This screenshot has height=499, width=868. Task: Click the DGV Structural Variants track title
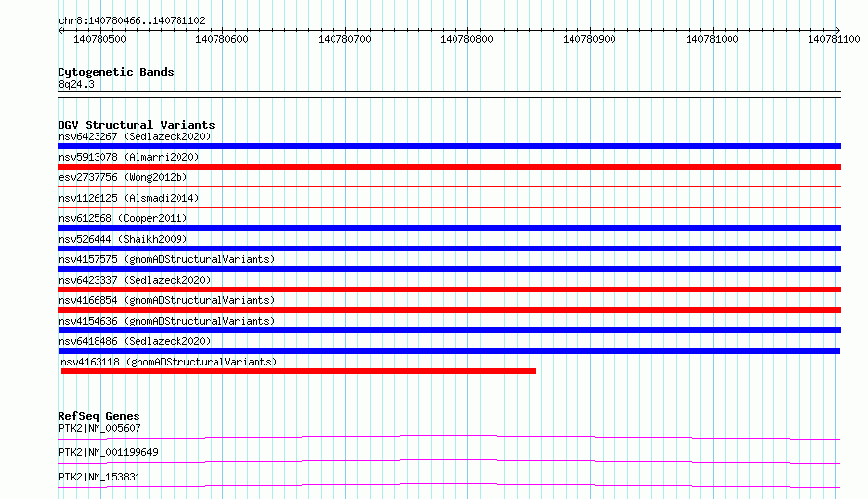(x=137, y=125)
